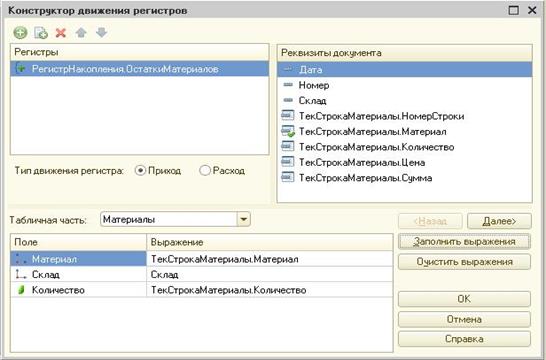Click the green resource icon of Количество field

21,290
